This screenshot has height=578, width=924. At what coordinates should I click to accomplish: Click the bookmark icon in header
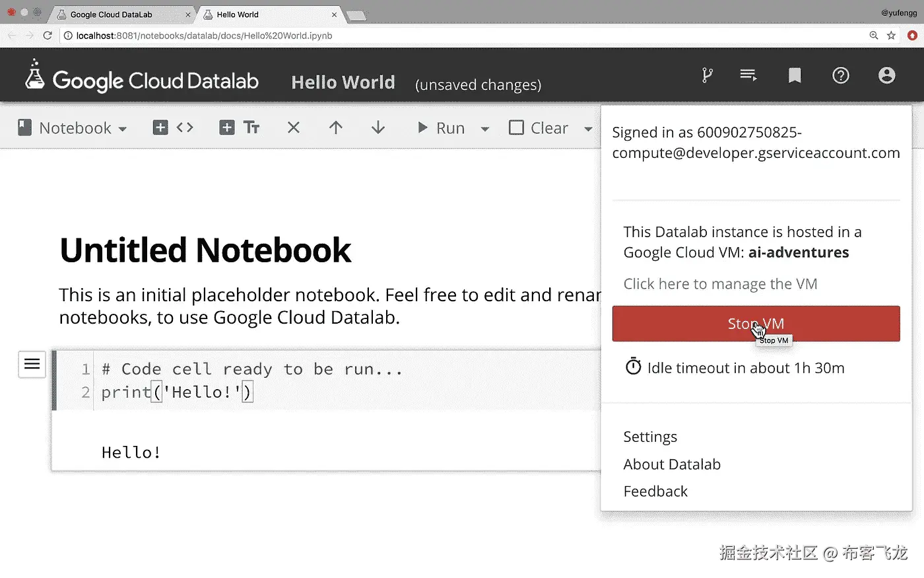tap(795, 75)
